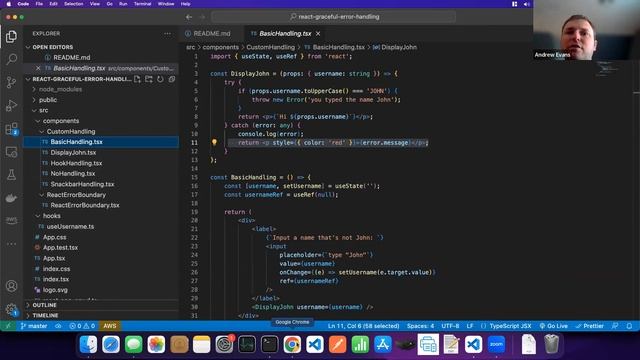This screenshot has width=640, height=360.
Task: Close BasicHandling.tsx in Open Editors list
Action: click(38, 68)
